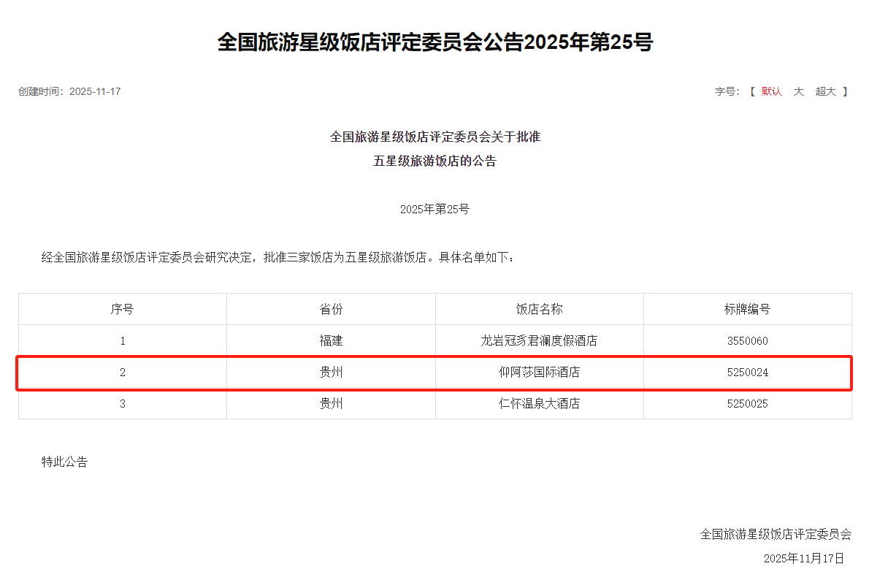
Task: Click the main page title heading
Action: coord(434,42)
